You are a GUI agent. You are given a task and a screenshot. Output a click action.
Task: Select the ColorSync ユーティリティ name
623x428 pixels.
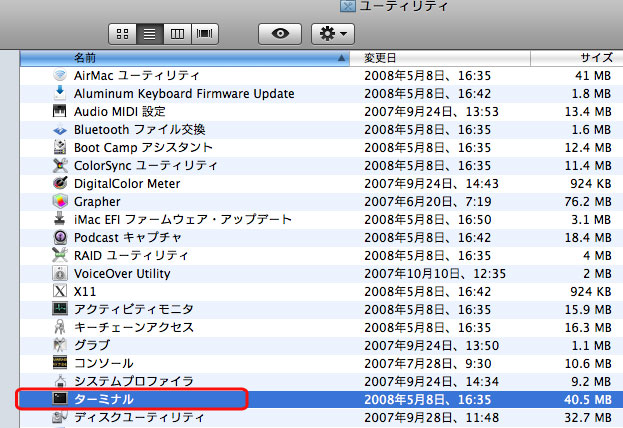coord(145,165)
